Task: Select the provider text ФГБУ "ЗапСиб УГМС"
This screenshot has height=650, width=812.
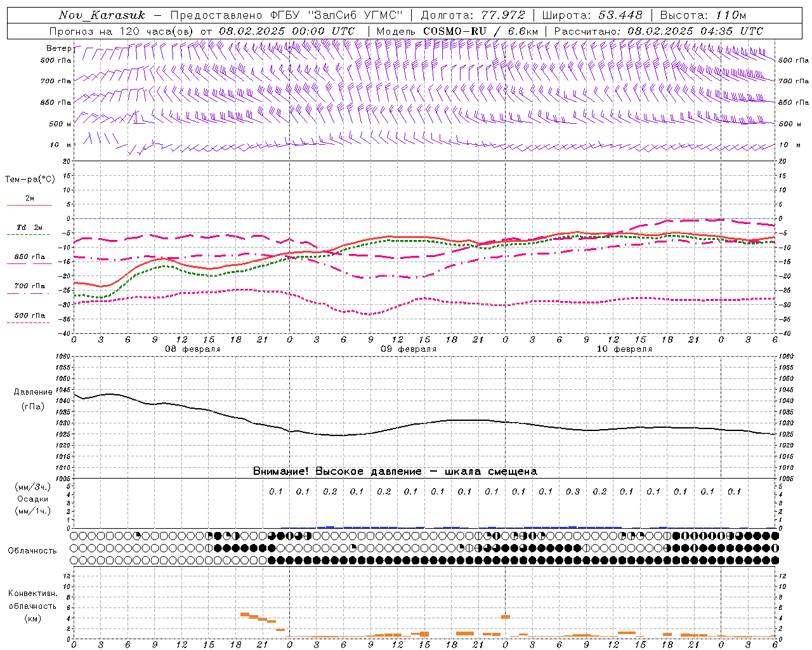Action: point(336,15)
